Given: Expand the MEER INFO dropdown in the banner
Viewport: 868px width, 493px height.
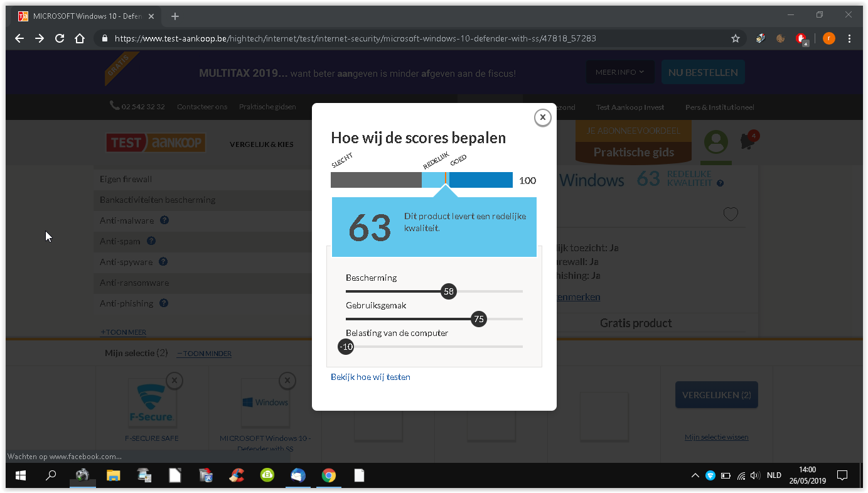Looking at the screenshot, I should point(620,72).
